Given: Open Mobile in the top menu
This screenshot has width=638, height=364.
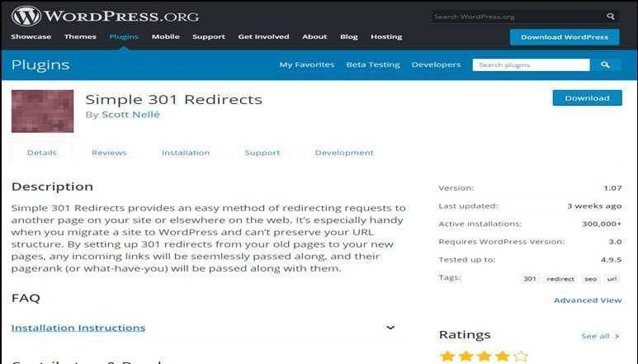Looking at the screenshot, I should 166,36.
